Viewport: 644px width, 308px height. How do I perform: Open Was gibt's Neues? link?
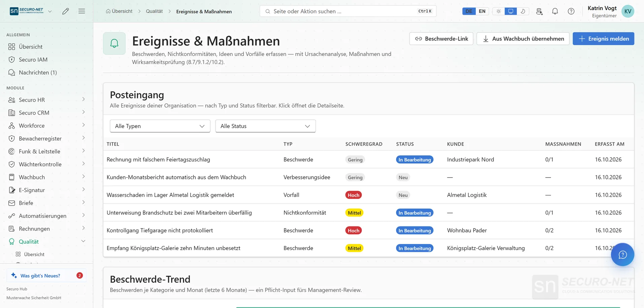[46, 276]
